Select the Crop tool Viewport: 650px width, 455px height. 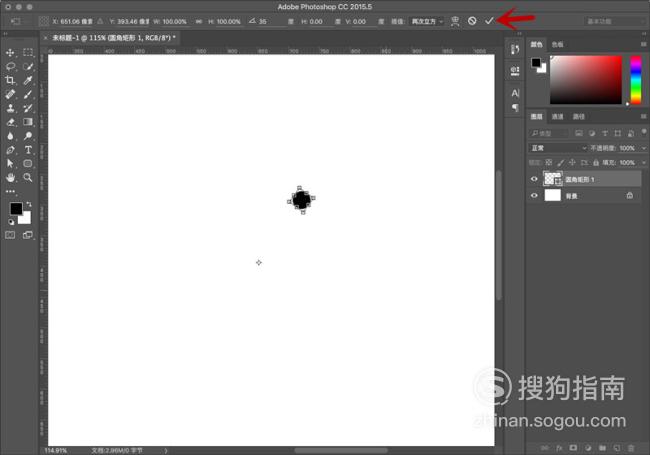point(10,80)
